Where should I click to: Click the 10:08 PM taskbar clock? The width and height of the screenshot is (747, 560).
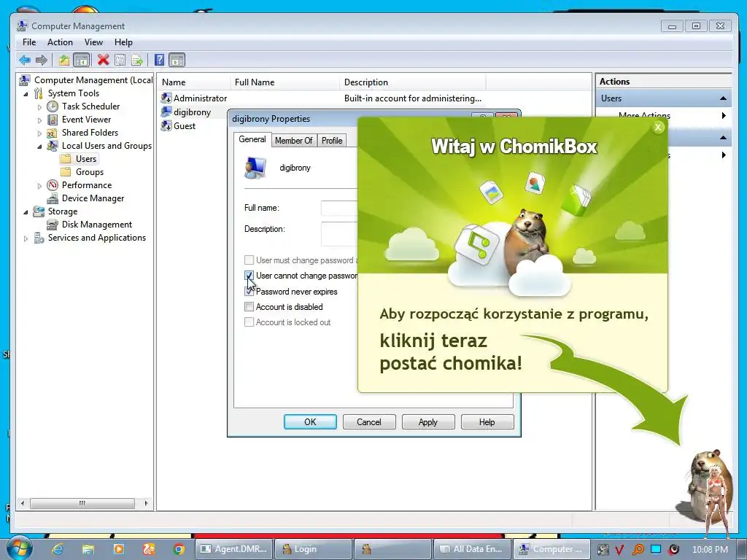point(710,550)
